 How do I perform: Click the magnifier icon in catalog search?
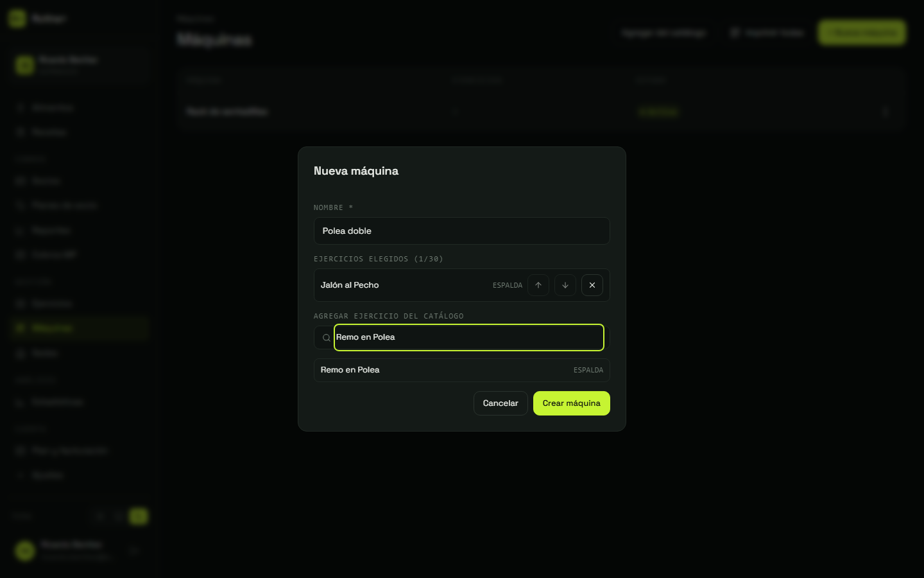(x=326, y=338)
